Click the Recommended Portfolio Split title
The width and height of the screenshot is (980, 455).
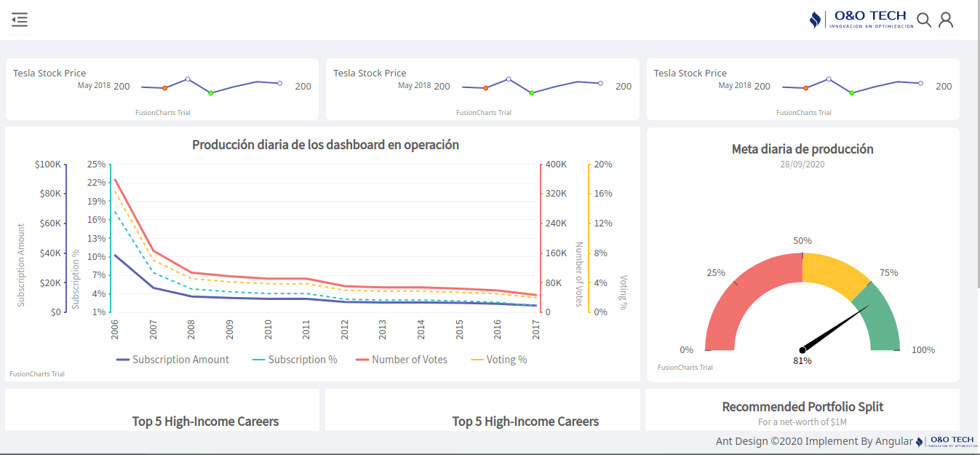click(x=802, y=407)
